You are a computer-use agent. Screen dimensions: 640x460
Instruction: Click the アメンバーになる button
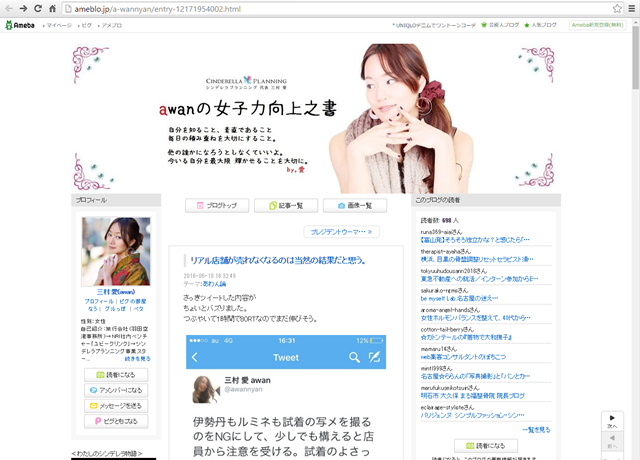[x=116, y=390]
